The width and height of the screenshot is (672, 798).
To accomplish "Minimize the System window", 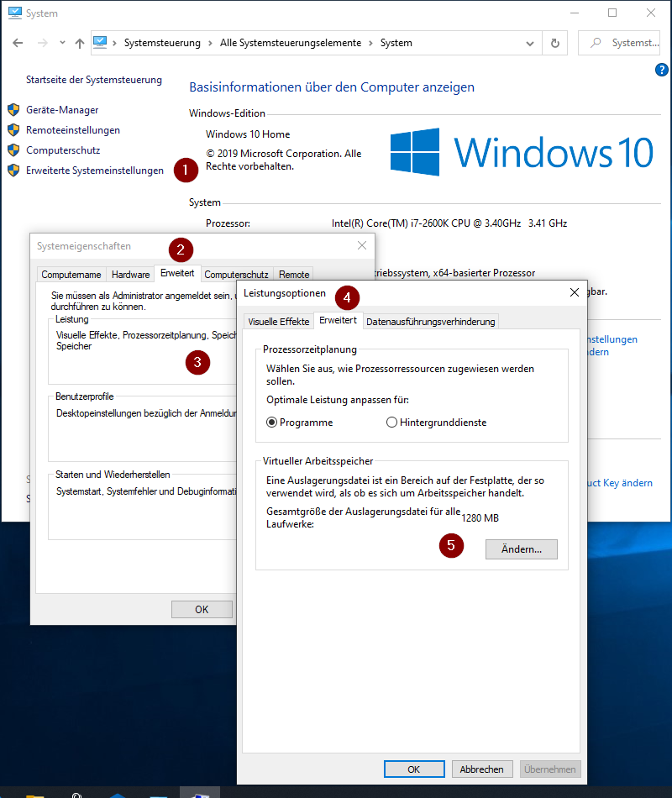I will [x=575, y=13].
